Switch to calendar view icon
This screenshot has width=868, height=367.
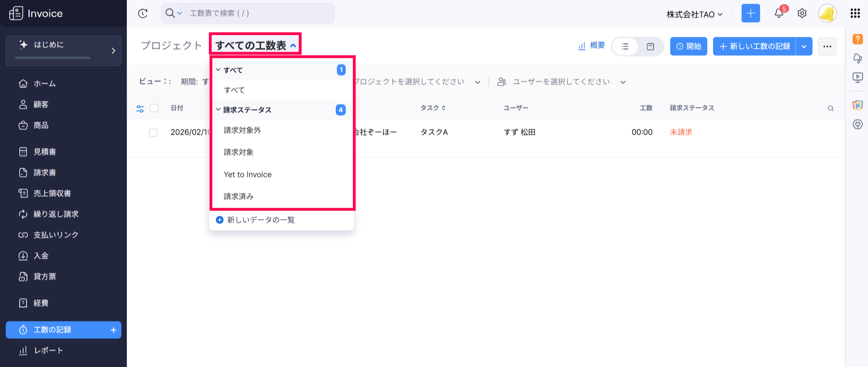pyautogui.click(x=650, y=47)
